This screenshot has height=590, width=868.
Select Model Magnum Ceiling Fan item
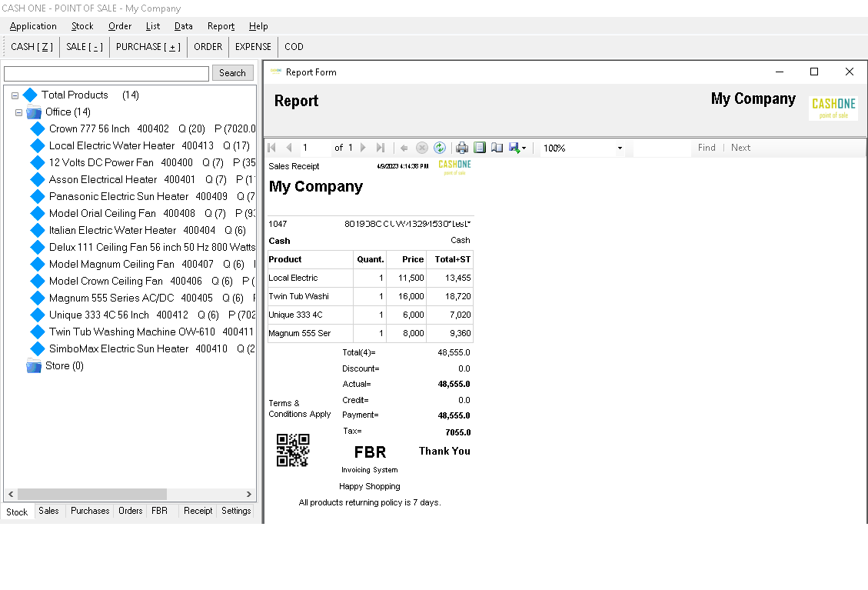pyautogui.click(x=152, y=265)
